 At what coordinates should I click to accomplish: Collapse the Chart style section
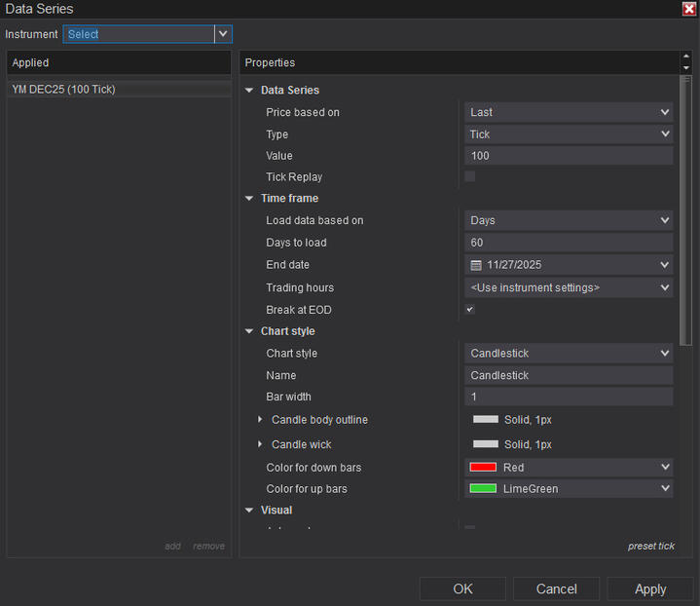tap(250, 332)
